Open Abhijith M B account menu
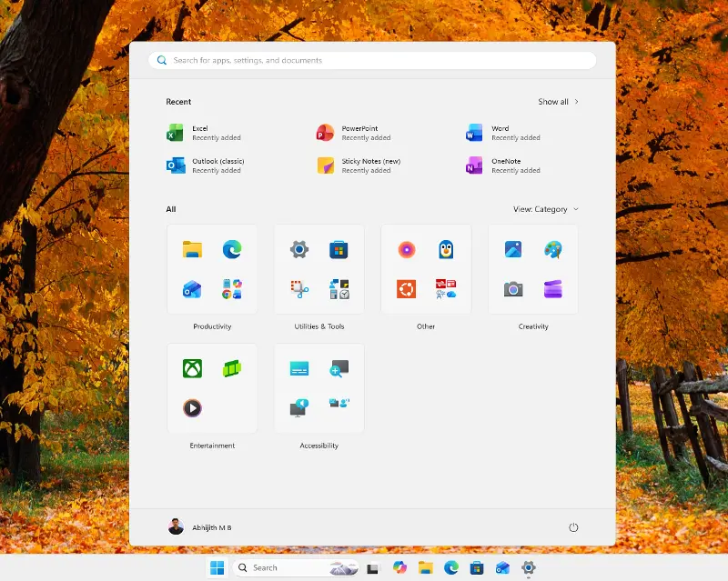 point(199,527)
